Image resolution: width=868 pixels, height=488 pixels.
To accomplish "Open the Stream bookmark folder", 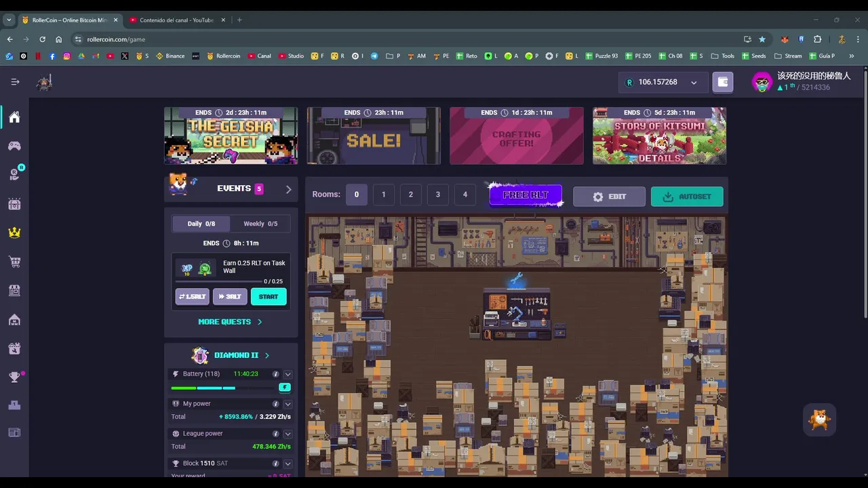I will click(x=788, y=56).
